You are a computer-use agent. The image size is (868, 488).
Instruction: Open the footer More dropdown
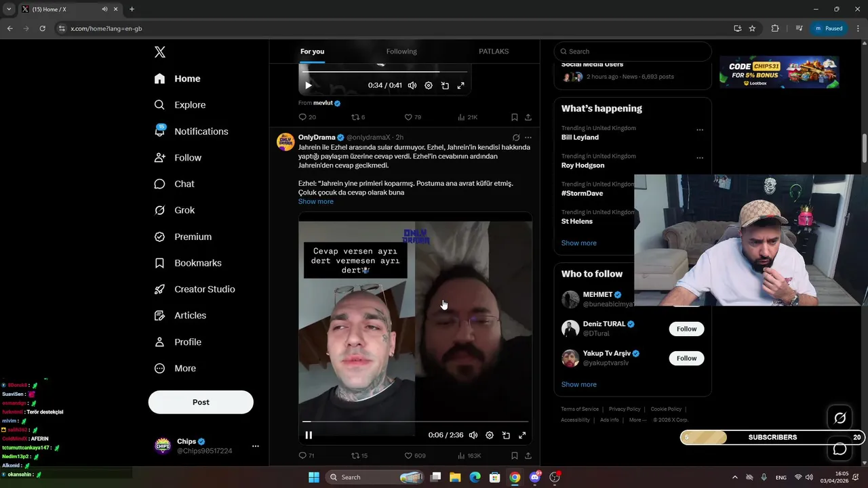pos(637,420)
